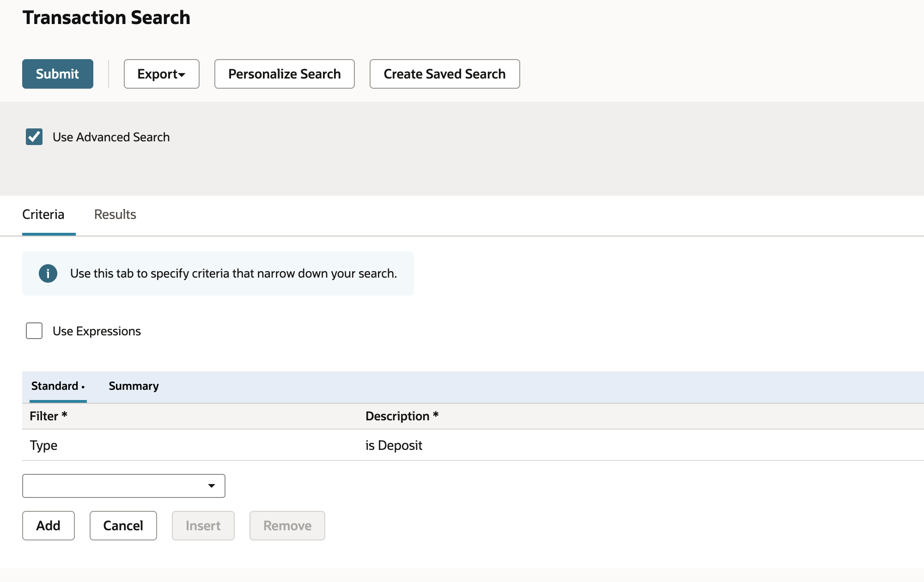This screenshot has height=582, width=924.
Task: Click the Remove button
Action: coord(287,526)
